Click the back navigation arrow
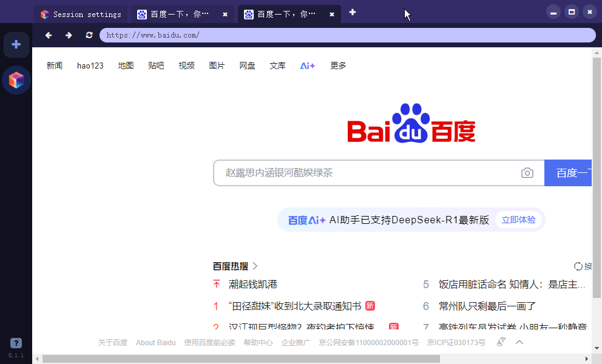This screenshot has height=364, width=602. [49, 35]
